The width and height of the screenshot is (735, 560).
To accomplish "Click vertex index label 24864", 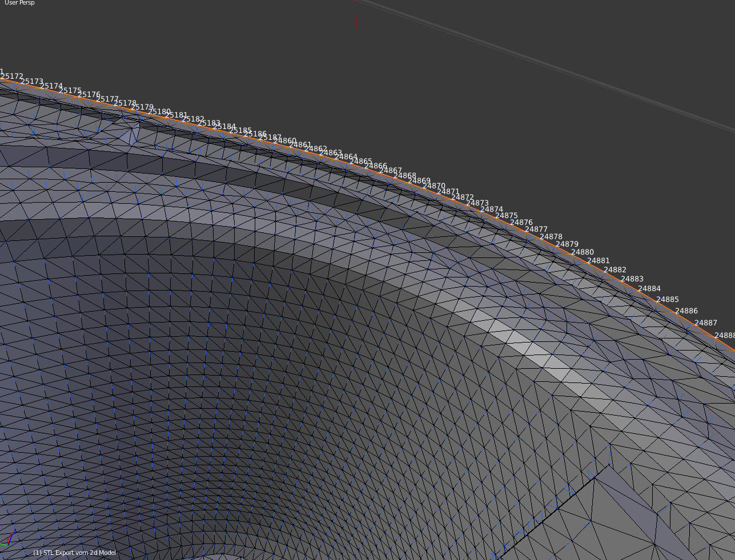I will click(x=346, y=157).
